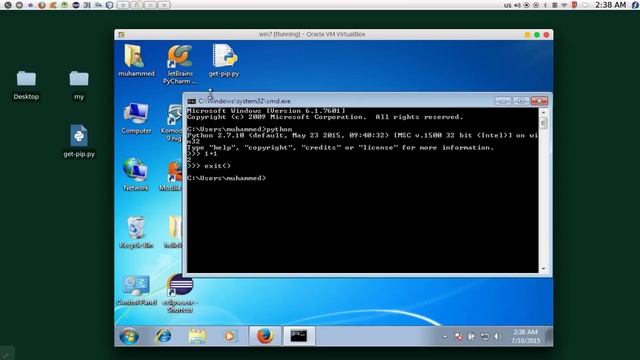
Task: Click the scroll up arrow in cmd window
Action: point(543,112)
